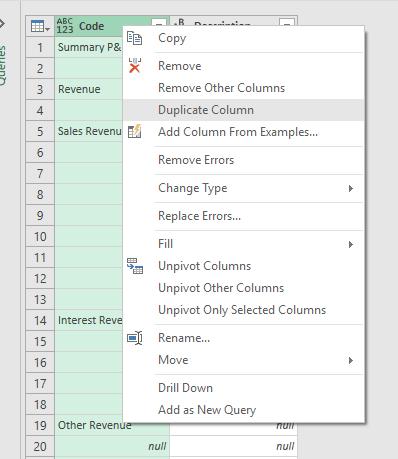Select row number 16

tap(40, 362)
